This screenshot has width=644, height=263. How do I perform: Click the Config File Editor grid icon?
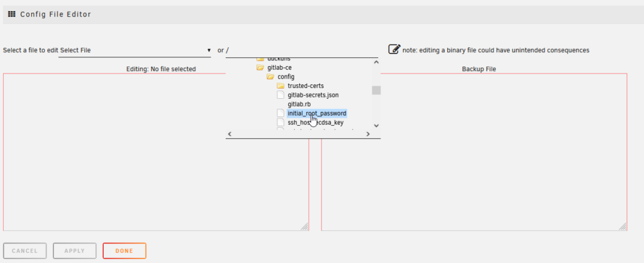[11, 14]
